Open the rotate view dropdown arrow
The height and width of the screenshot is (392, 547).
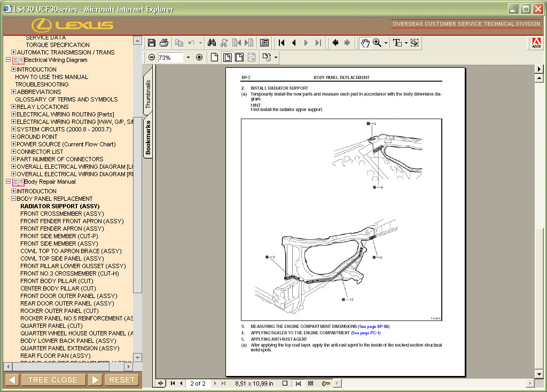tap(276, 57)
